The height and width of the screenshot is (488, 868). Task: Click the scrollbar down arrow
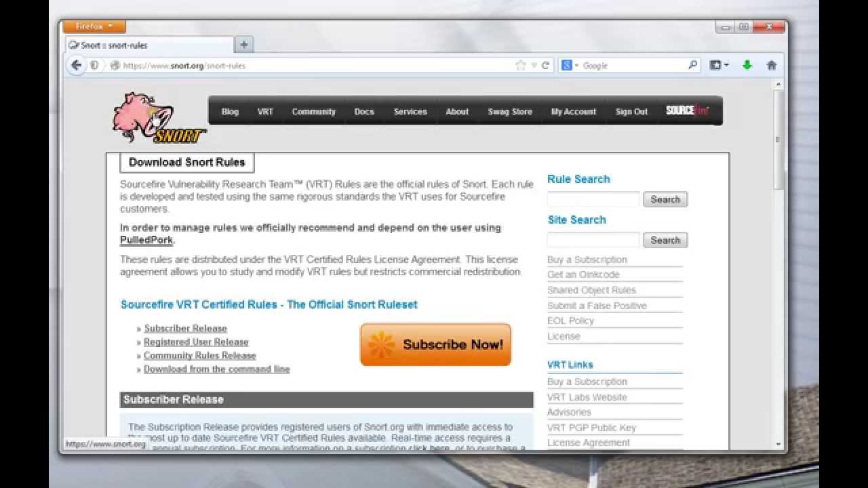click(777, 444)
